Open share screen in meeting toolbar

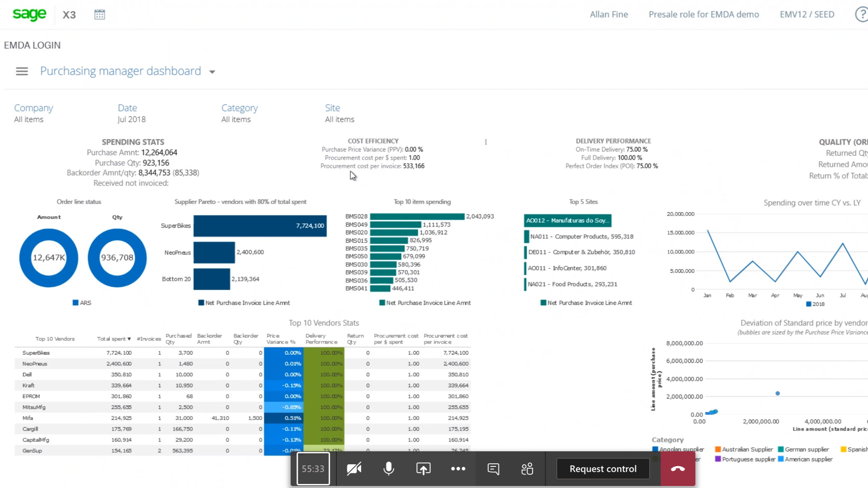click(x=423, y=469)
